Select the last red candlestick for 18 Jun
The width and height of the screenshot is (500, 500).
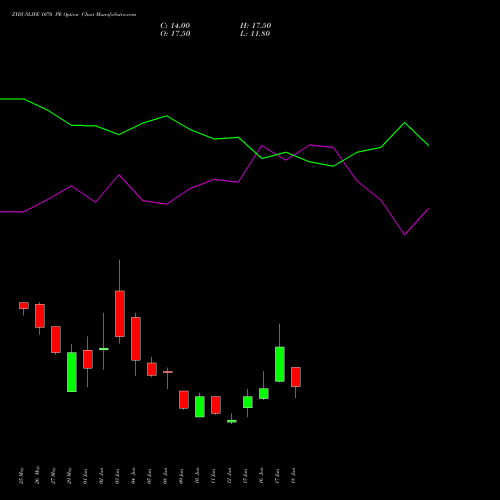(296, 377)
